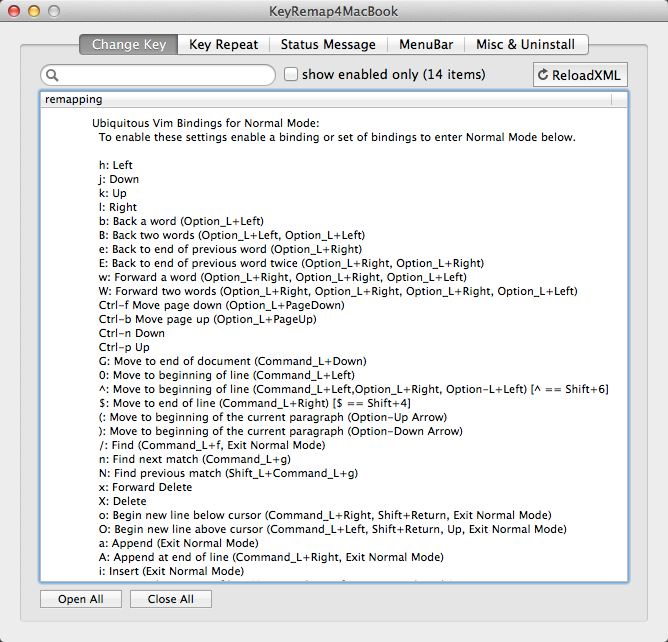Switch to the Key Repeat tab
Screen dimensions: 668x642
point(224,44)
